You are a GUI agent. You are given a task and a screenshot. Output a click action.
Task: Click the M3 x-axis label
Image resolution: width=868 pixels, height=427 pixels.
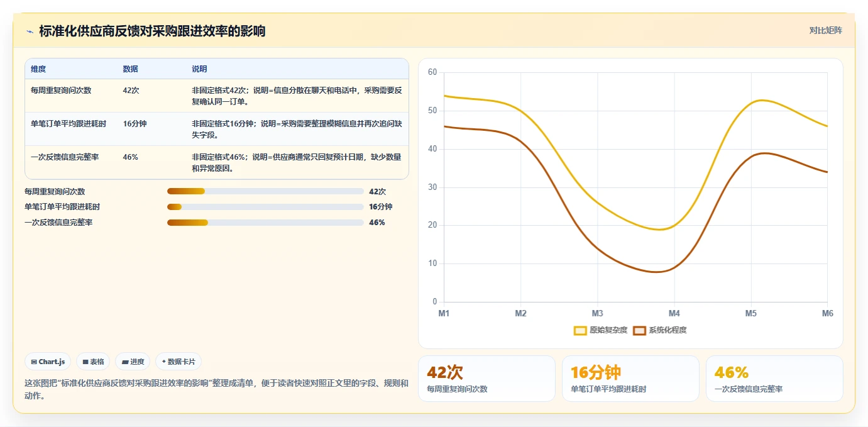tap(597, 313)
